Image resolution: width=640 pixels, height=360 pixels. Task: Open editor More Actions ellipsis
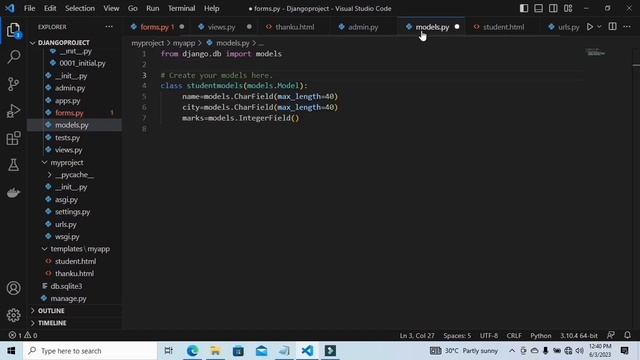click(627, 27)
